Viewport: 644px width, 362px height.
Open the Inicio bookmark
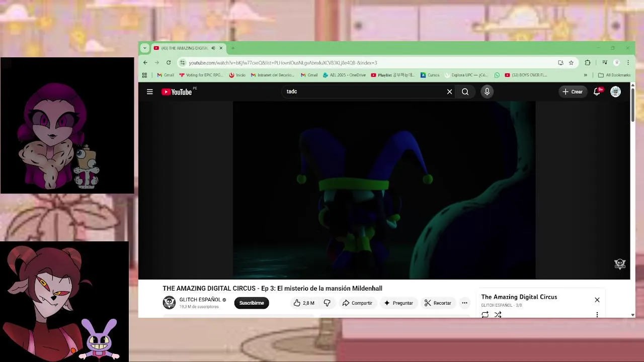point(237,75)
